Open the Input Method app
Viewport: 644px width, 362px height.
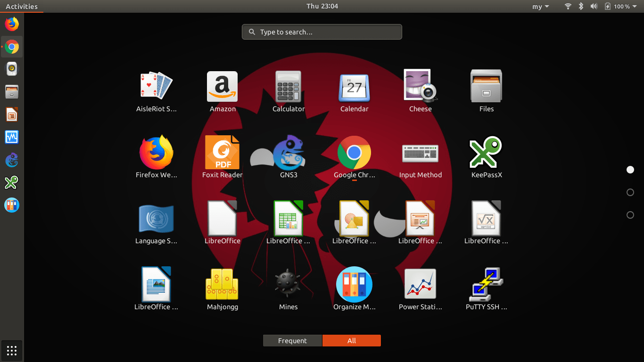point(421,153)
